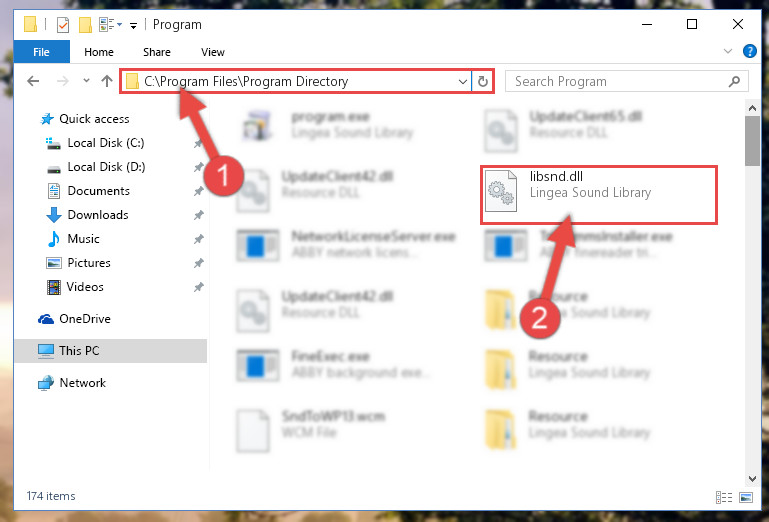Click the scrollbar down arrow
This screenshot has width=769, height=522.
click(752, 479)
